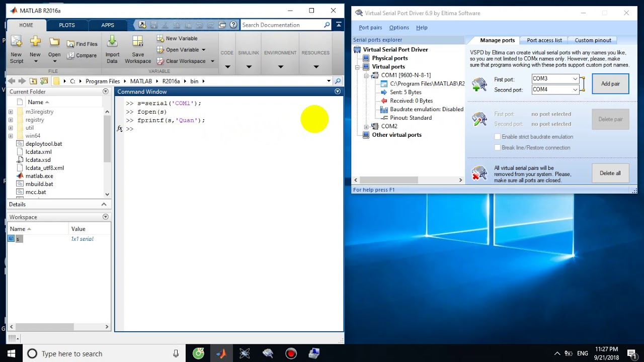Enable strict baudrate emulation checkbox
This screenshot has width=644, height=362.
pyautogui.click(x=498, y=137)
